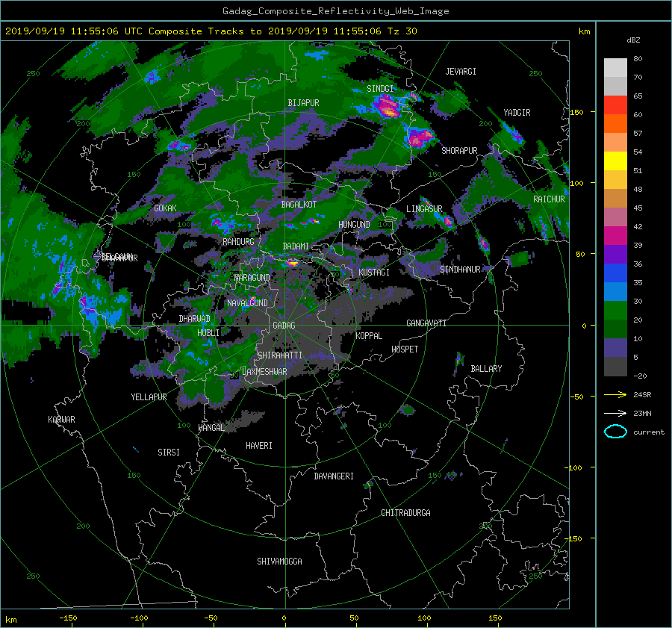Click the RAMDURG city label

[238, 242]
